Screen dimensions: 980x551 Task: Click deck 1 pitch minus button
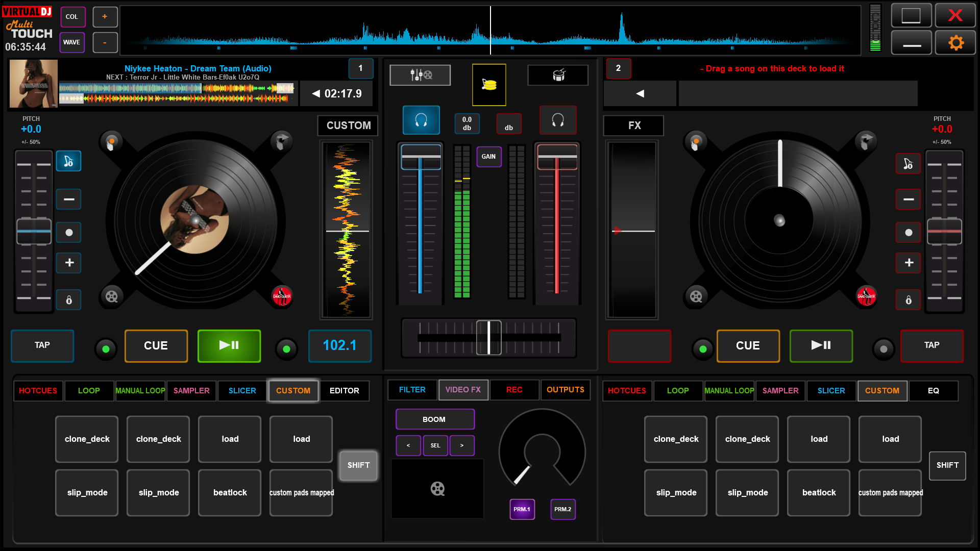coord(69,199)
